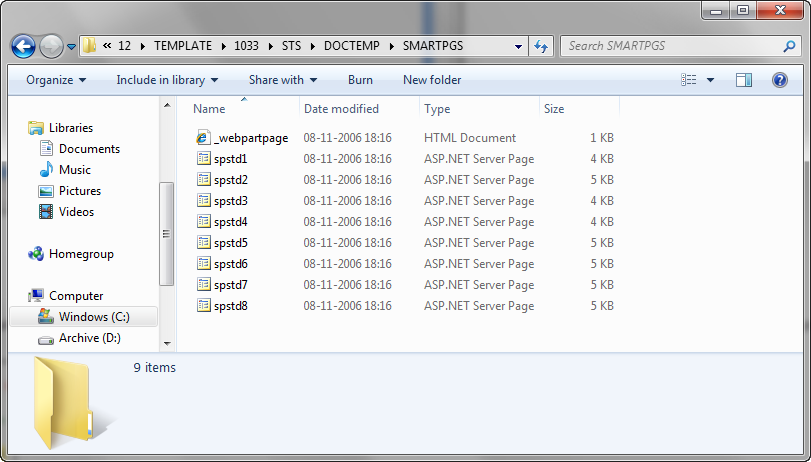This screenshot has width=811, height=462.
Task: Select the spstd1 file icon
Action: [x=204, y=158]
